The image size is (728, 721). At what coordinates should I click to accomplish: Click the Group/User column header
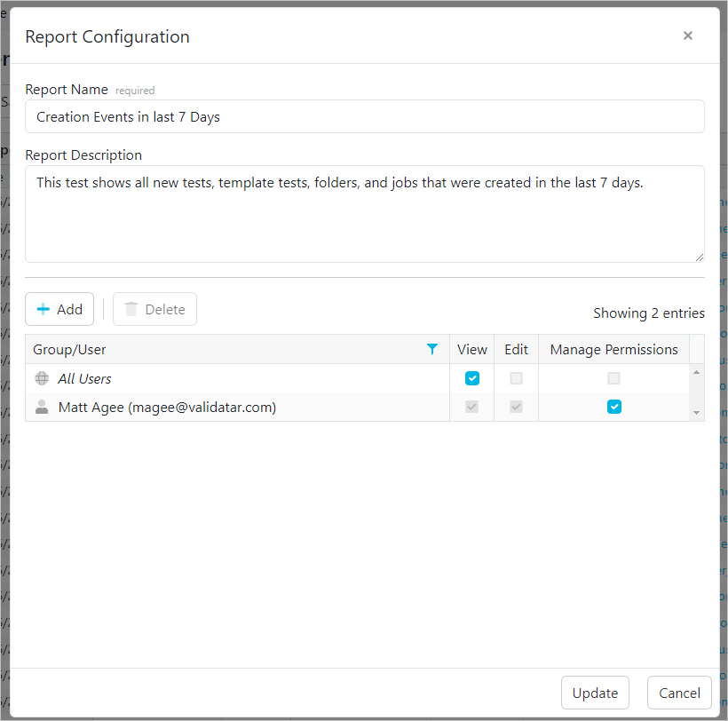coord(237,349)
